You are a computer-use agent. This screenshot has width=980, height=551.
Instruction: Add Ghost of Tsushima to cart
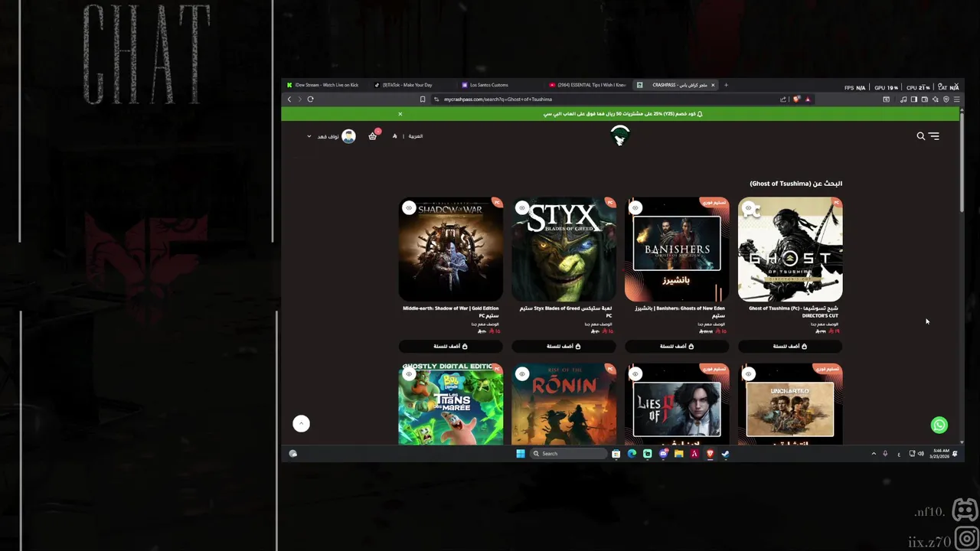point(790,346)
